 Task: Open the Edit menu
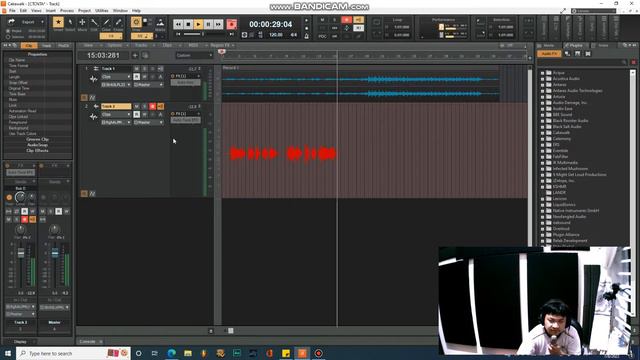[23, 11]
